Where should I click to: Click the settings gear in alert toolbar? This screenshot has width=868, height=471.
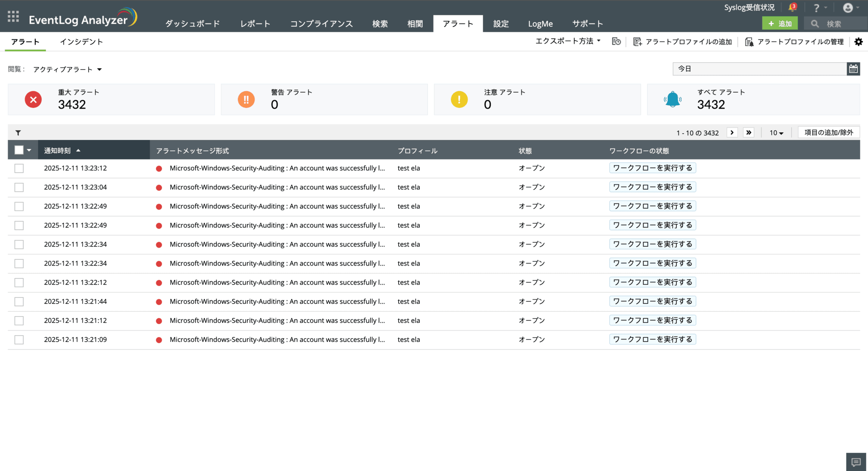[858, 42]
